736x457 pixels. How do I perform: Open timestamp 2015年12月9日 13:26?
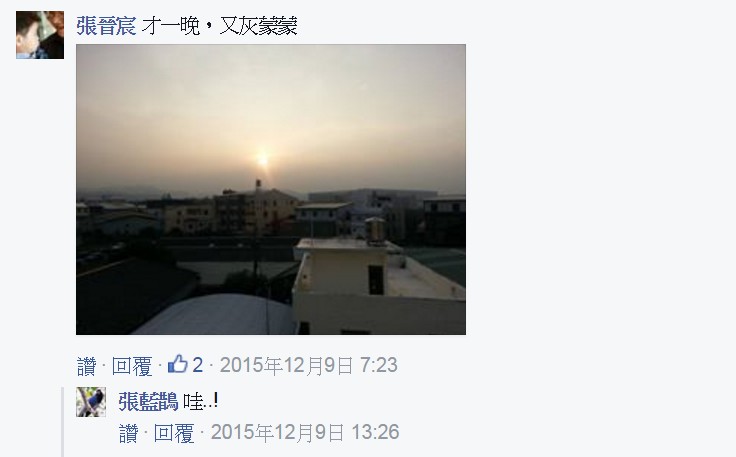coord(305,433)
